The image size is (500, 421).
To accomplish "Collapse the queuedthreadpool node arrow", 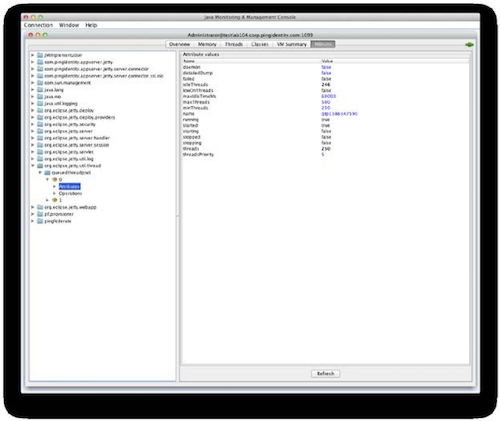I will (40, 173).
